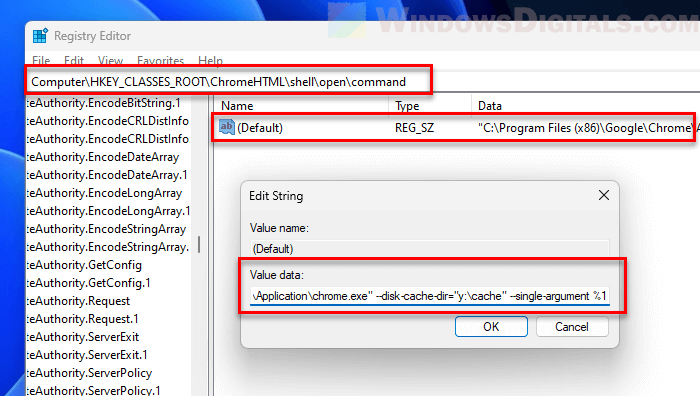Select the Request key in tree
The width and height of the screenshot is (700, 396).
(x=79, y=301)
